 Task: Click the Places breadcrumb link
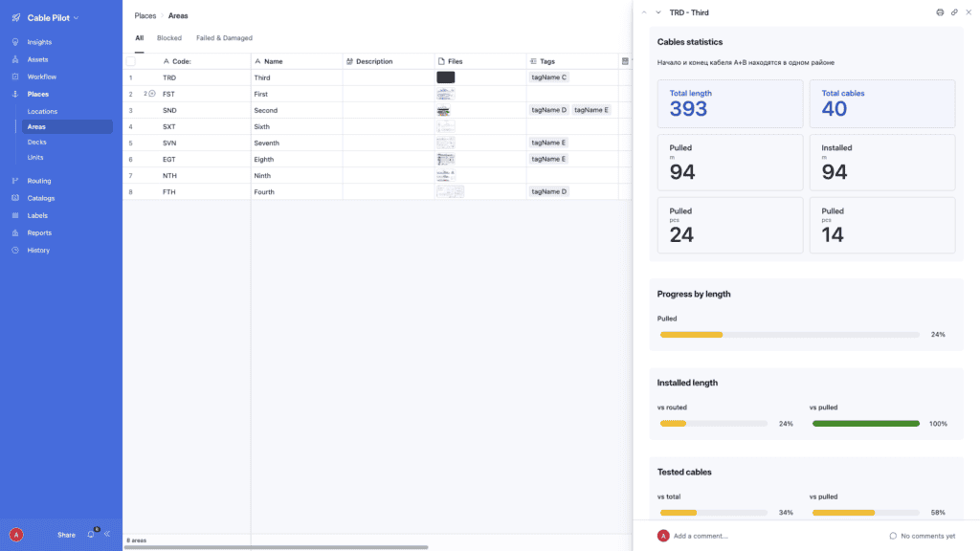pos(145,16)
